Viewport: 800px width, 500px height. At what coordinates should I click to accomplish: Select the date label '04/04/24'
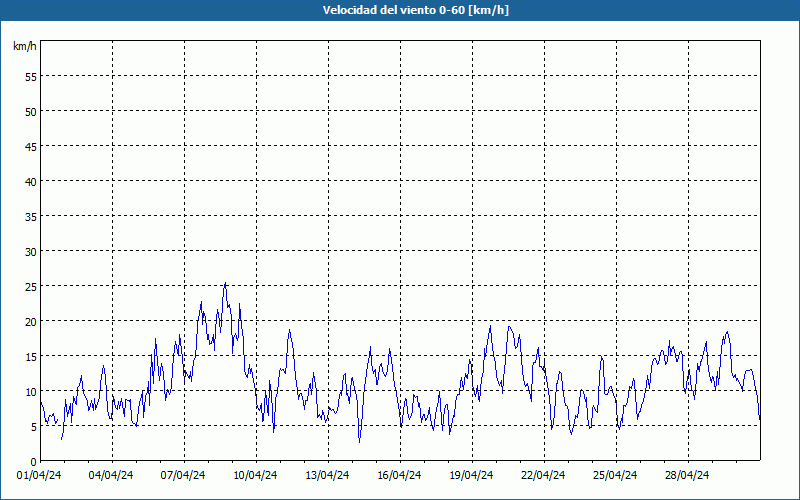click(111, 475)
